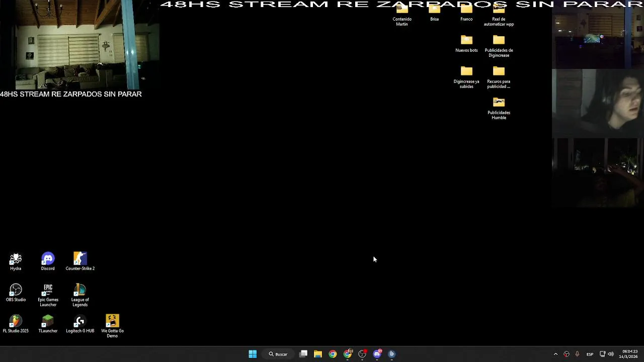Click the Buscar search box in taskbar
644x362 pixels.
tap(278, 354)
